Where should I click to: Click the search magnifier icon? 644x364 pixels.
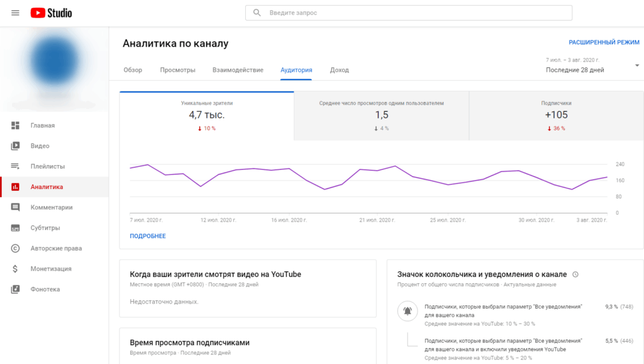point(257,13)
